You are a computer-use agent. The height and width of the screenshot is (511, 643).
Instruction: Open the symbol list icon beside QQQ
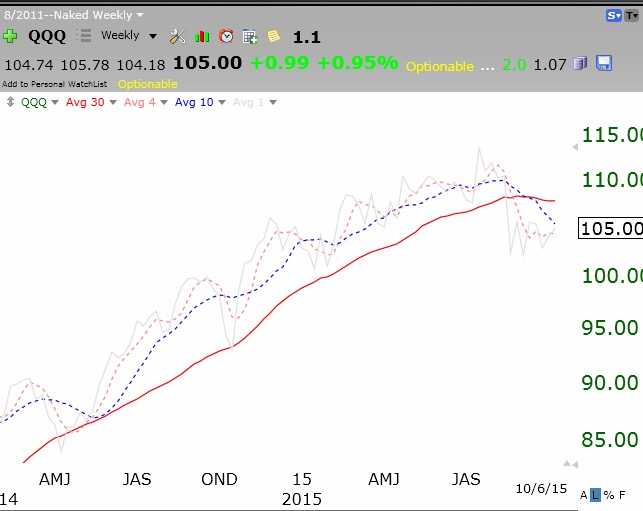pos(84,36)
